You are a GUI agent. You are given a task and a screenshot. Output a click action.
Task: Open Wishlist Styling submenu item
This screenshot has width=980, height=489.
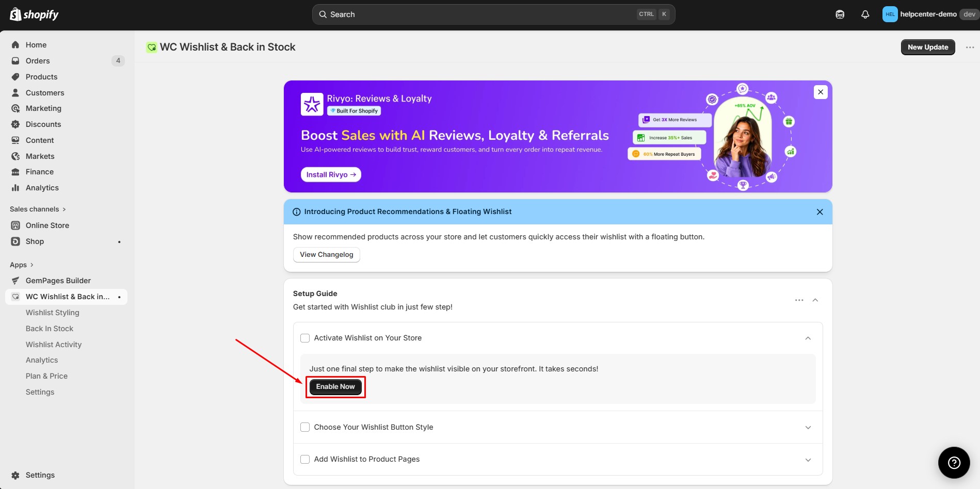point(53,313)
